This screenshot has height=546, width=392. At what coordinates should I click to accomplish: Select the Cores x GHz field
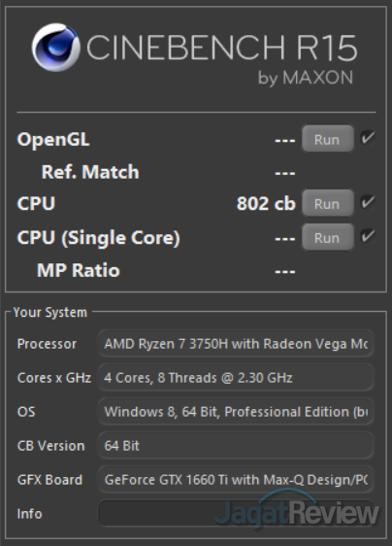[236, 378]
